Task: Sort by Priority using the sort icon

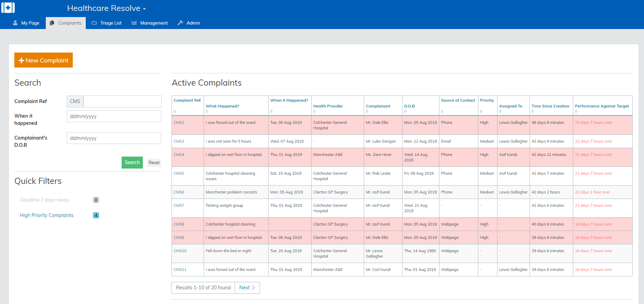Action: click(x=481, y=112)
